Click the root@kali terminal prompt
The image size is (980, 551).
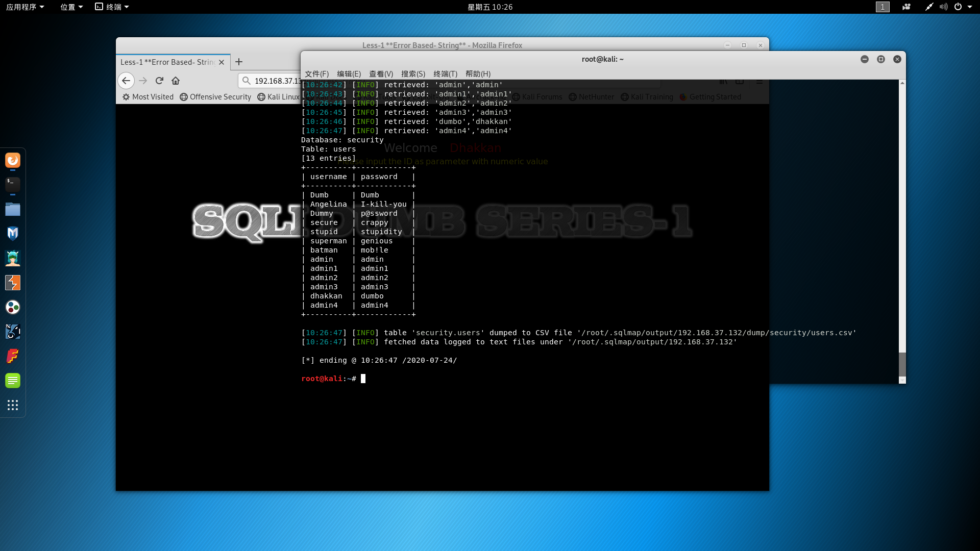click(329, 379)
